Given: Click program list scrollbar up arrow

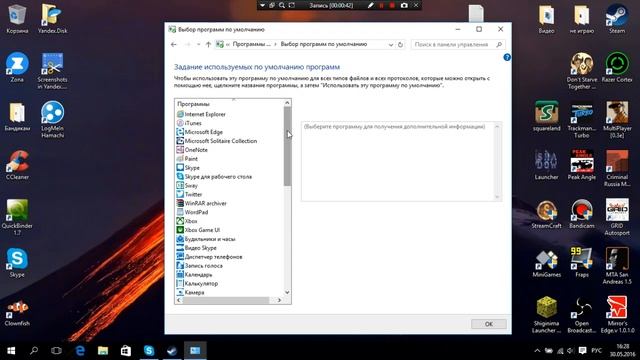Looking at the screenshot, I should 287,103.
